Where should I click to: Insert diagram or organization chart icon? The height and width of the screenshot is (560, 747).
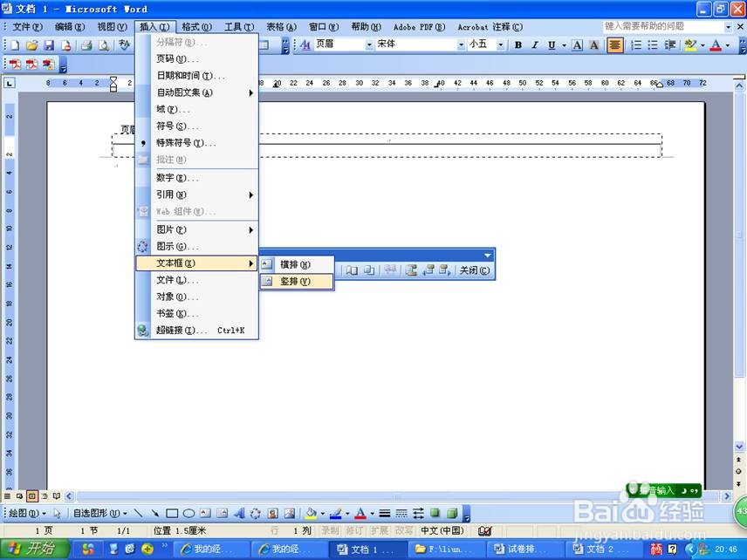(256, 513)
